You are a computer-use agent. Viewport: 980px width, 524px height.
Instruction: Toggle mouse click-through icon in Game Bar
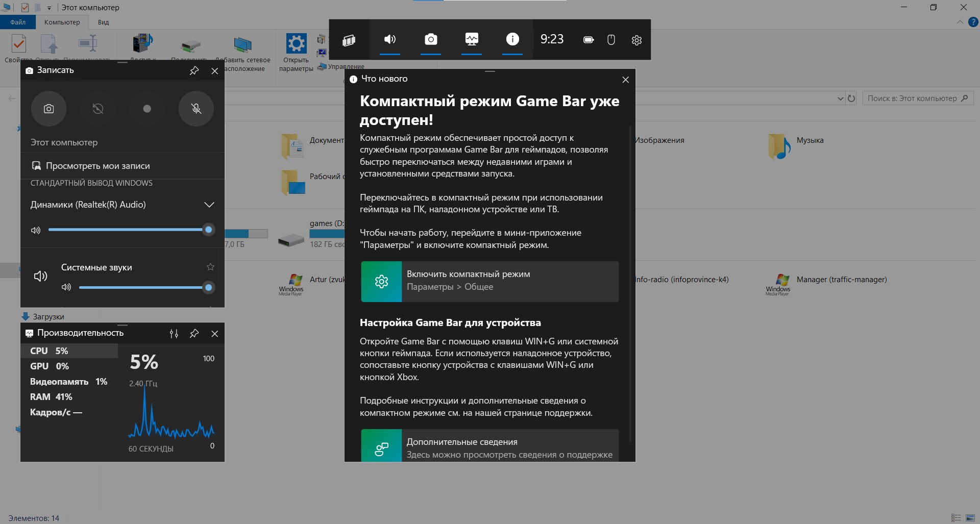point(611,40)
